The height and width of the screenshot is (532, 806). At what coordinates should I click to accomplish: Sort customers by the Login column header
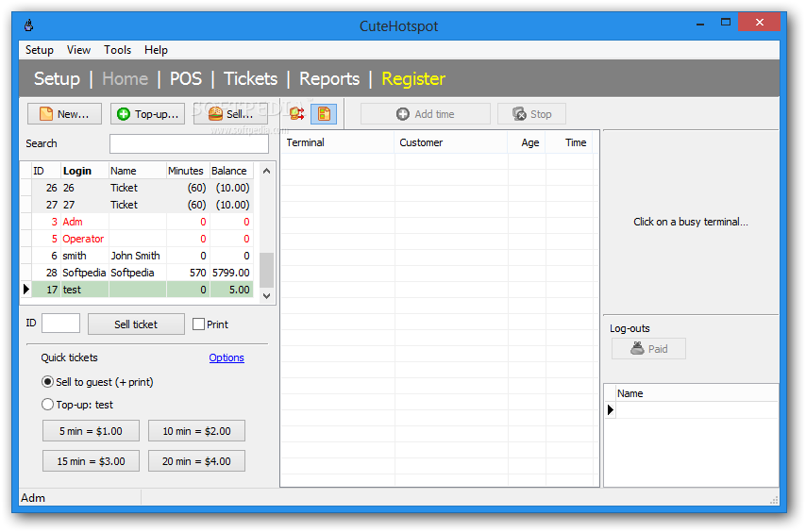click(85, 171)
